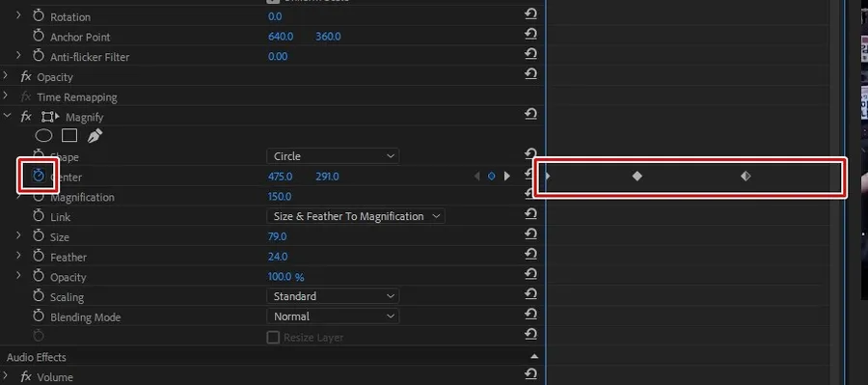The width and height of the screenshot is (868, 385).
Task: Click Anchor Point X value 640.0
Action: click(x=281, y=37)
